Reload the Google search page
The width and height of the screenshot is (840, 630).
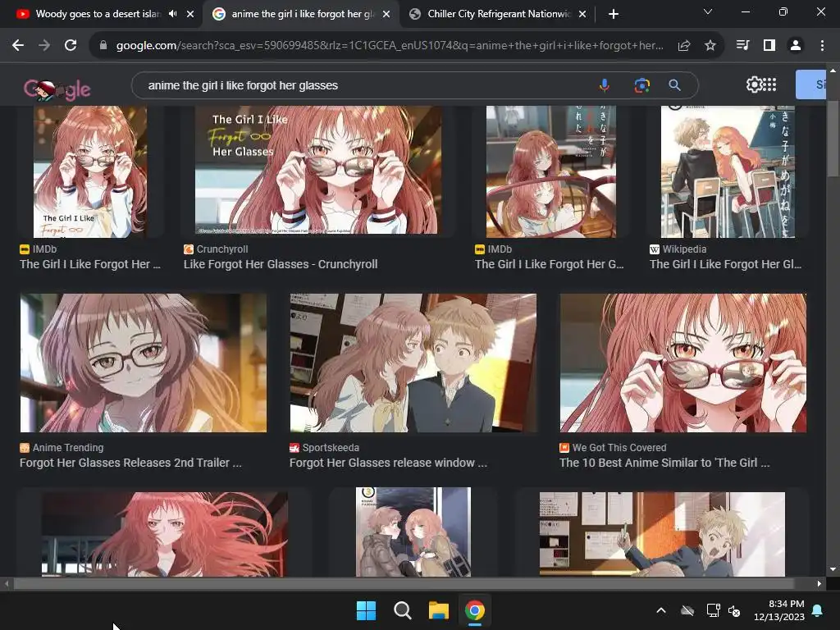(71, 46)
